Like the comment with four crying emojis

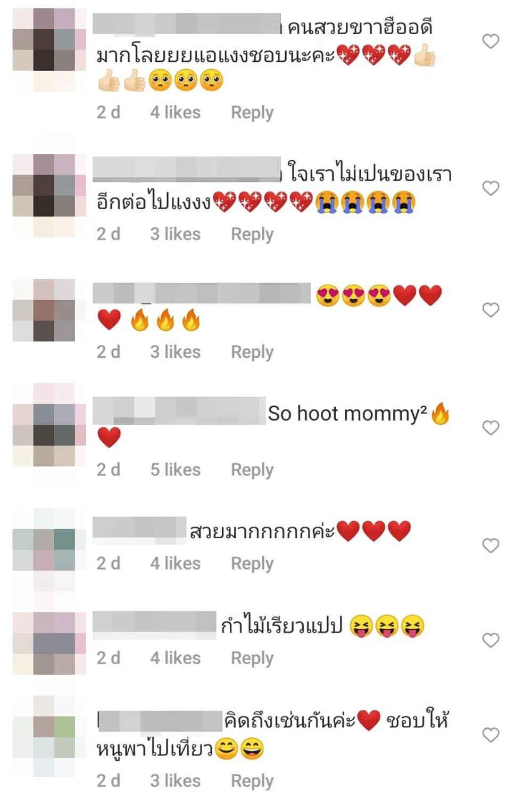coord(491,188)
